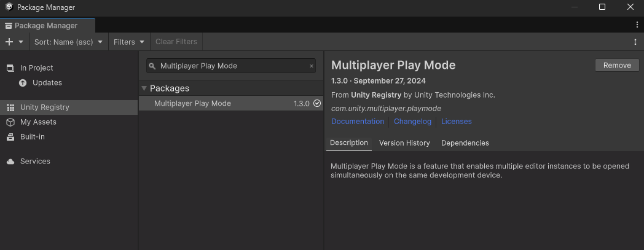
Task: Open the tab bar three-dot menu
Action: point(637,25)
